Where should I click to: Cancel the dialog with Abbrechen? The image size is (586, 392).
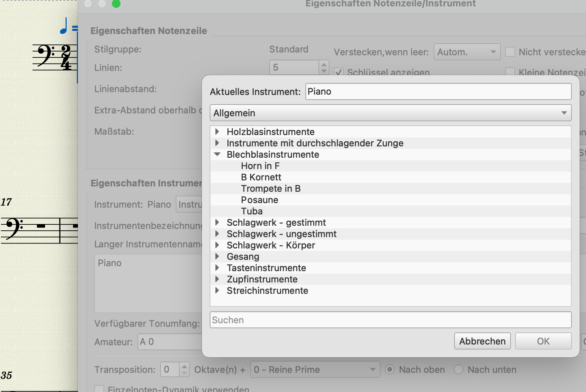click(482, 341)
